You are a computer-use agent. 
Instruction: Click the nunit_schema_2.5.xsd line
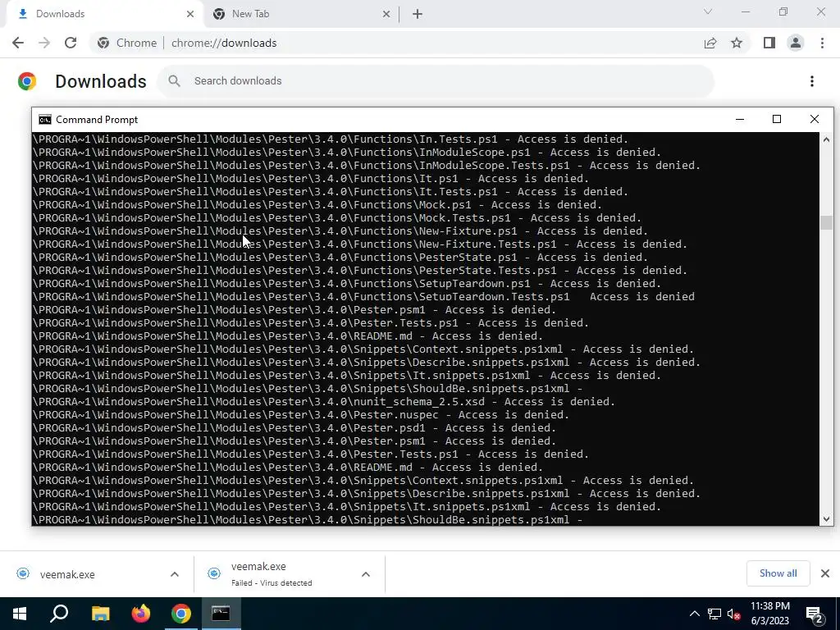[323, 402]
